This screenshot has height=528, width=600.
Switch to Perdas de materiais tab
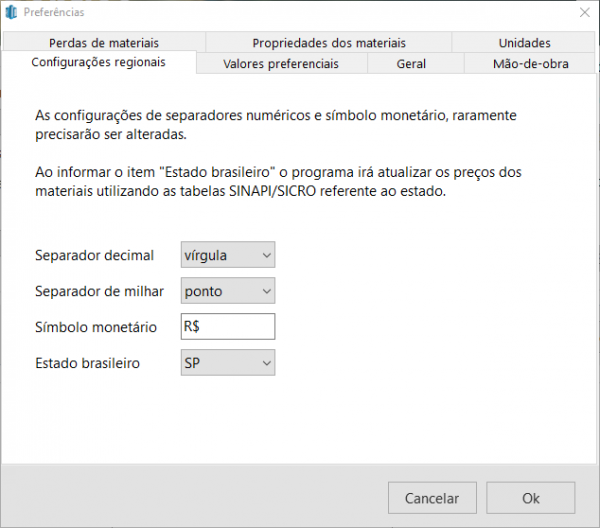104,43
